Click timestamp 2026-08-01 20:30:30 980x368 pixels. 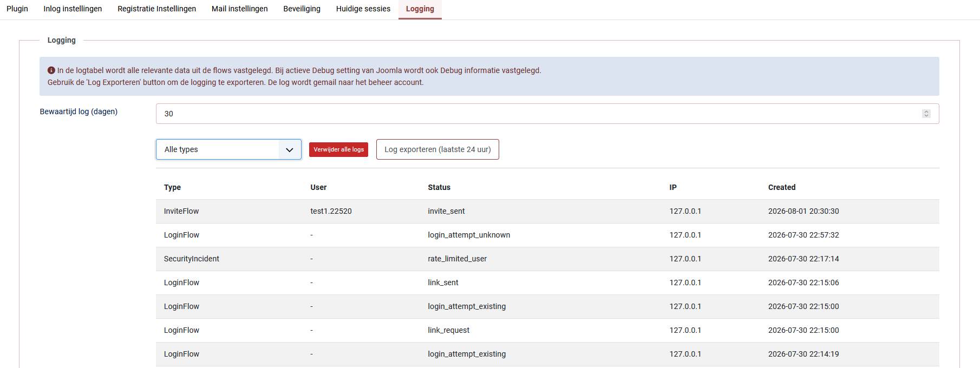click(803, 211)
